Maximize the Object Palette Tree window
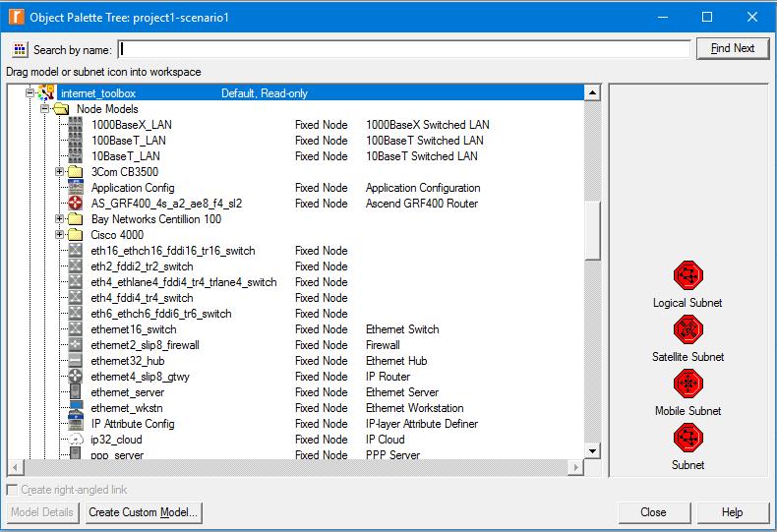The height and width of the screenshot is (532, 777). click(707, 17)
